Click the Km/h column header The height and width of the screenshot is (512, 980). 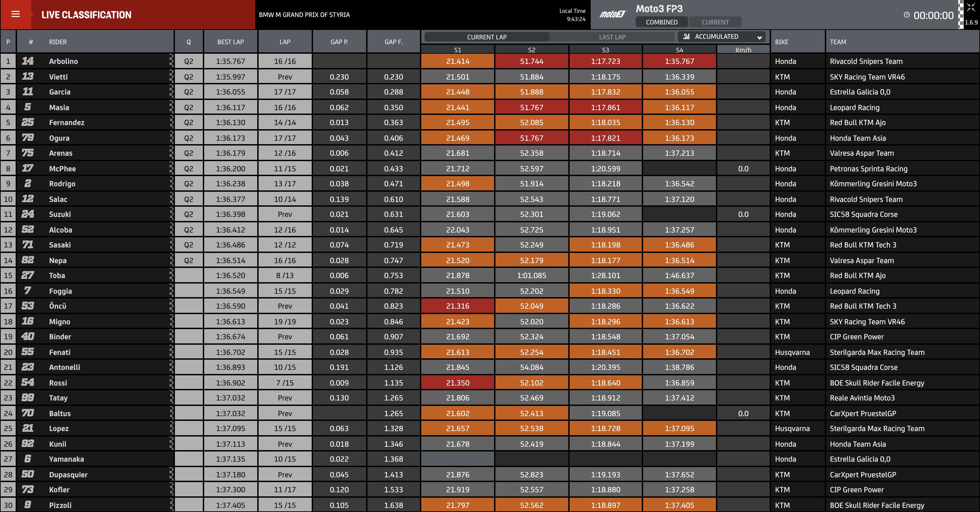coord(744,50)
